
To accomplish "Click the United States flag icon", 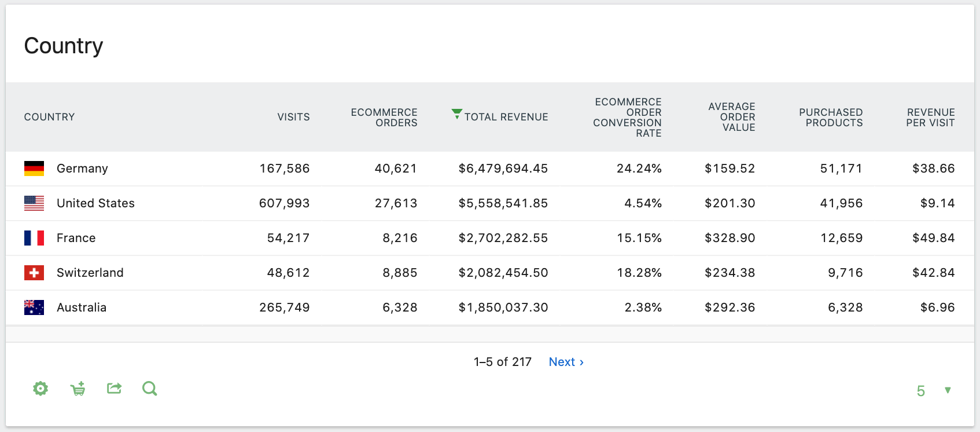I will (34, 203).
